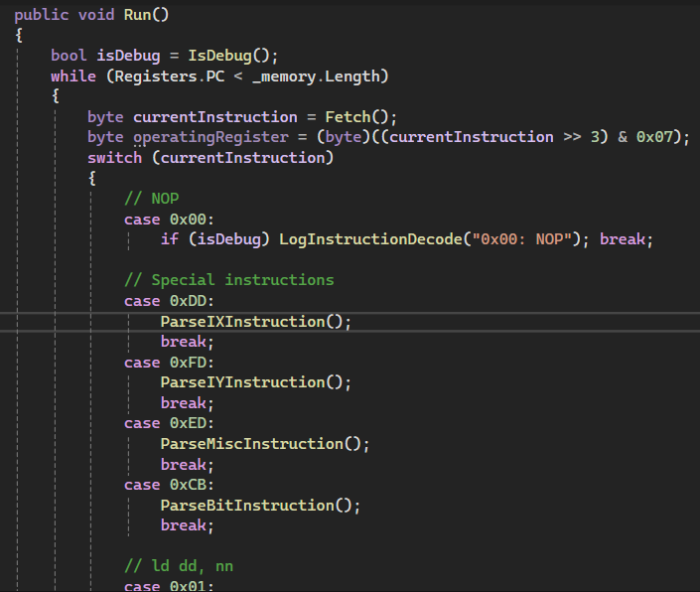The height and width of the screenshot is (592, 700).
Task: Click the operatingRegister variable name
Action: [x=210, y=137]
